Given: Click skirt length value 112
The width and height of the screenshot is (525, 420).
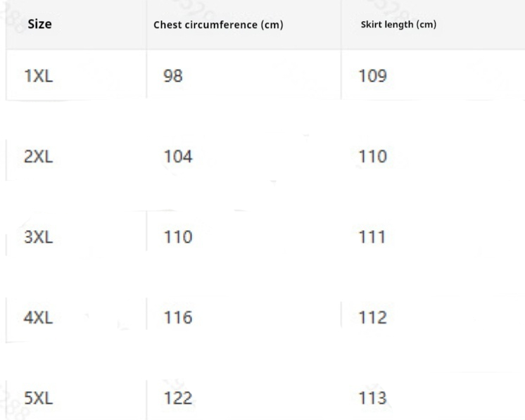Looking at the screenshot, I should tap(373, 318).
